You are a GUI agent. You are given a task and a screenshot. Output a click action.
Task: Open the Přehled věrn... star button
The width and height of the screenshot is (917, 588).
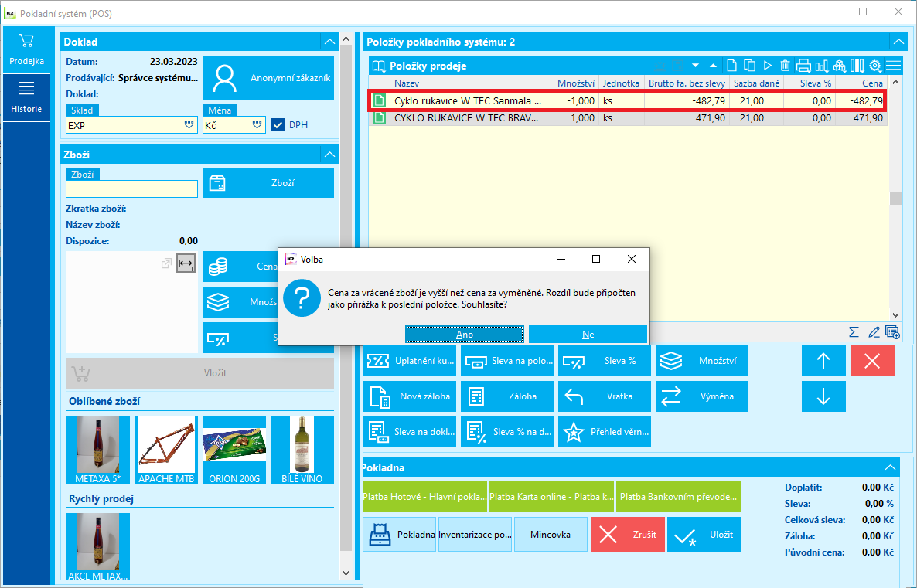pos(605,432)
